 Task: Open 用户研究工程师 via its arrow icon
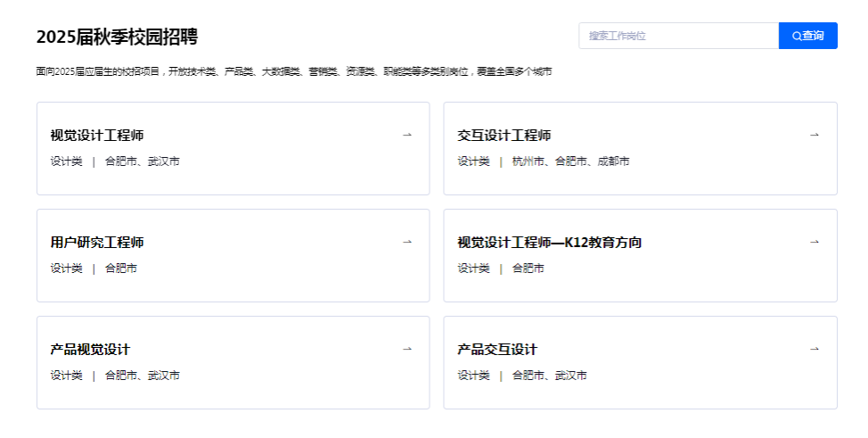coord(407,242)
